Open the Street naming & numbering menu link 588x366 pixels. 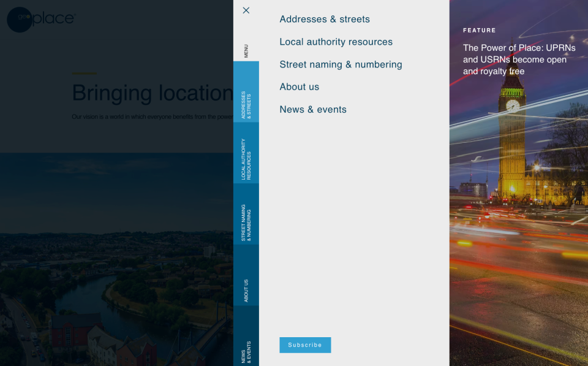[x=341, y=64]
